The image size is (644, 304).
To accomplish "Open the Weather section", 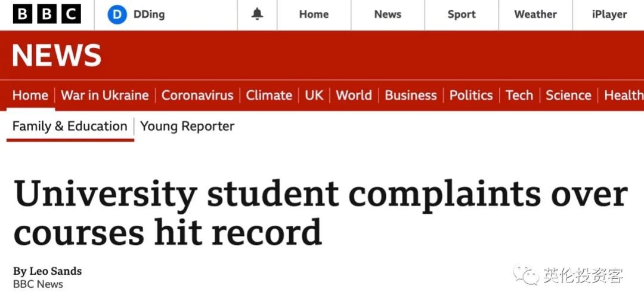I will (535, 14).
